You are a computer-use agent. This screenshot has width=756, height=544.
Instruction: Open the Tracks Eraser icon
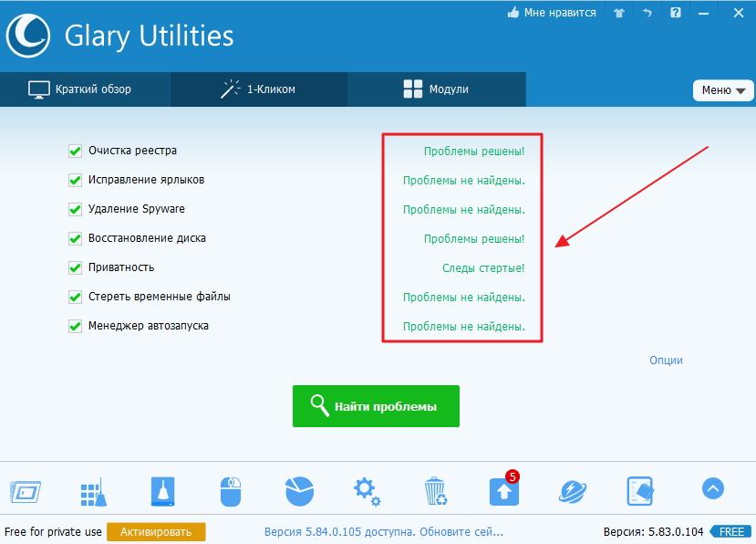click(x=640, y=491)
